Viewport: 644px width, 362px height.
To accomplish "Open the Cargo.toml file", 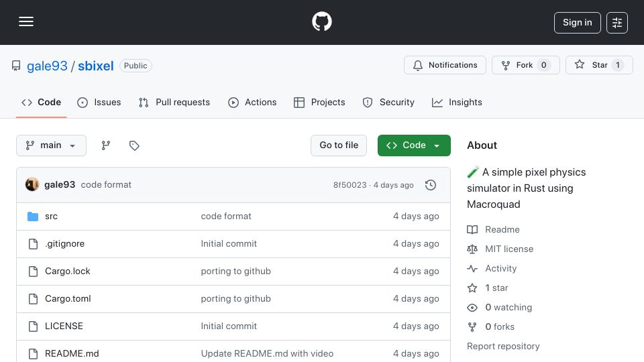I will pos(68,299).
